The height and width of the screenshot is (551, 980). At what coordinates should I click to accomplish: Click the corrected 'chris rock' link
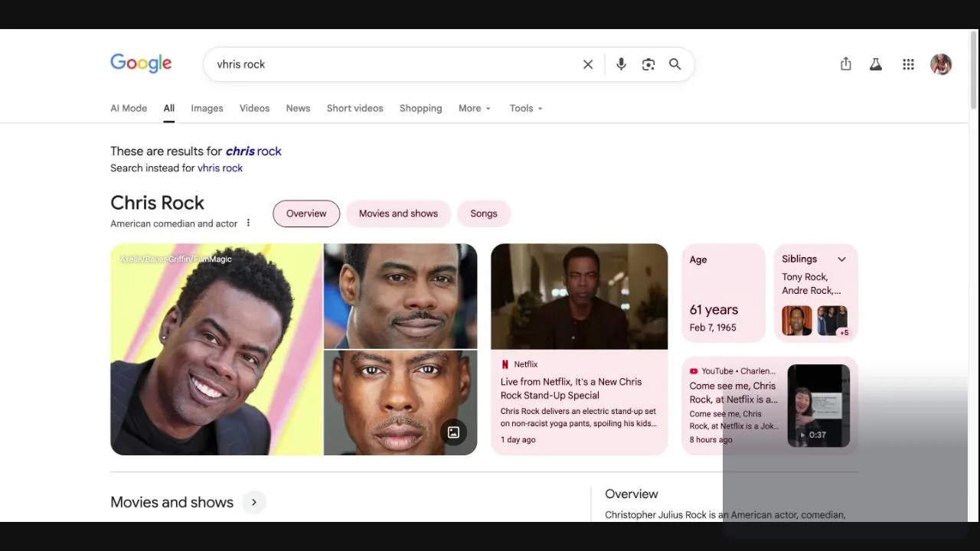click(253, 152)
